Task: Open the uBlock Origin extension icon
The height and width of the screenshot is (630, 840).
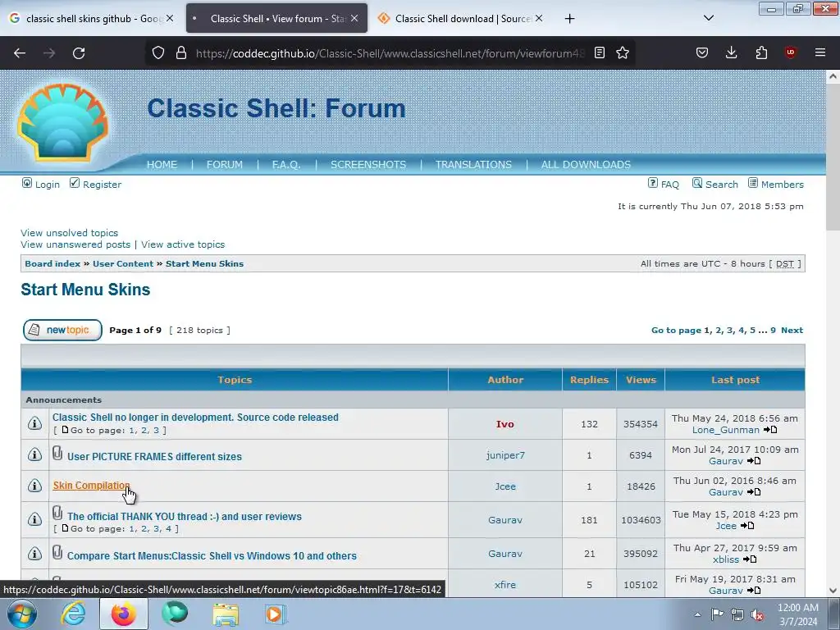Action: (790, 52)
